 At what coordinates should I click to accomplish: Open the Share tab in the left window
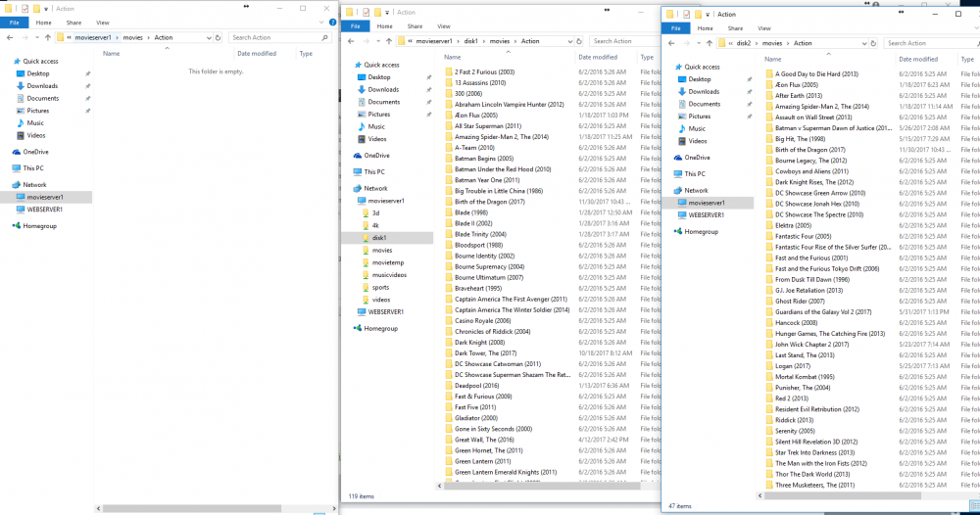coord(73,23)
